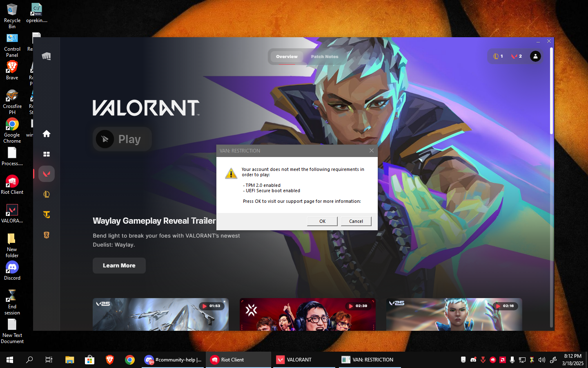Open taskbar Search
Viewport: 588px width, 368px height.
pos(29,360)
